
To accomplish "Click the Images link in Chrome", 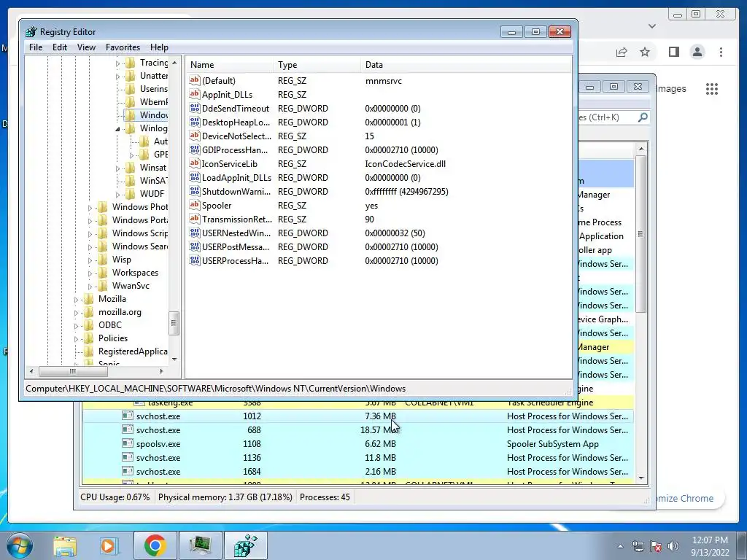I will tap(671, 88).
